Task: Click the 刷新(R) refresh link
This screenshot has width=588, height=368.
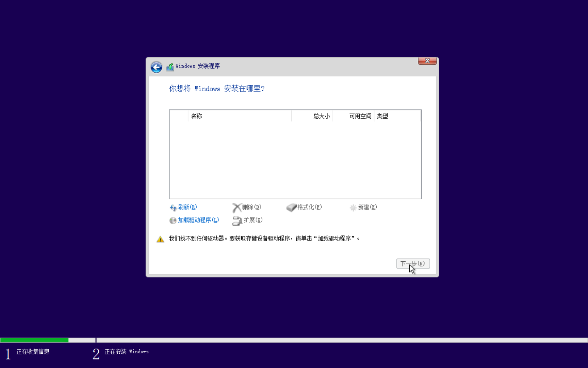Action: (187, 207)
